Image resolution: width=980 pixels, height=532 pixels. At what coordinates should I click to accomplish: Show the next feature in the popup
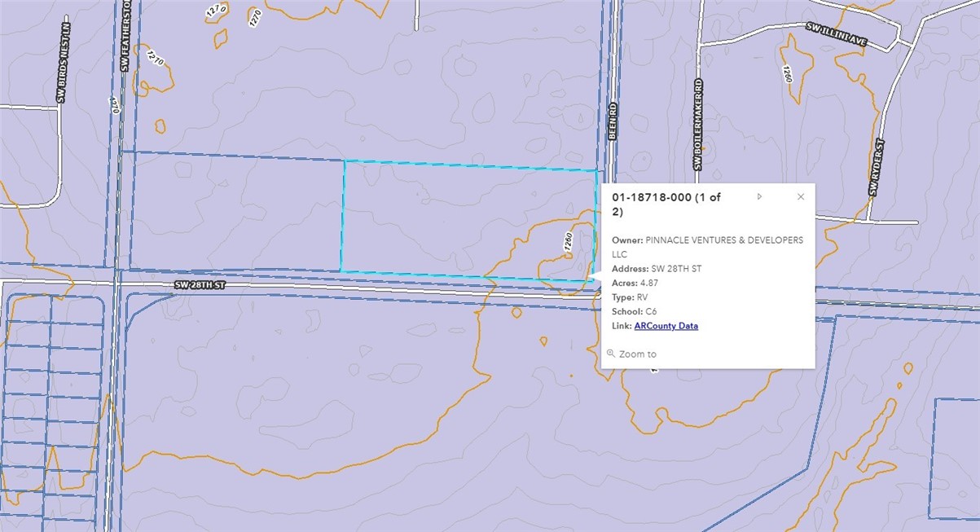coord(759,196)
